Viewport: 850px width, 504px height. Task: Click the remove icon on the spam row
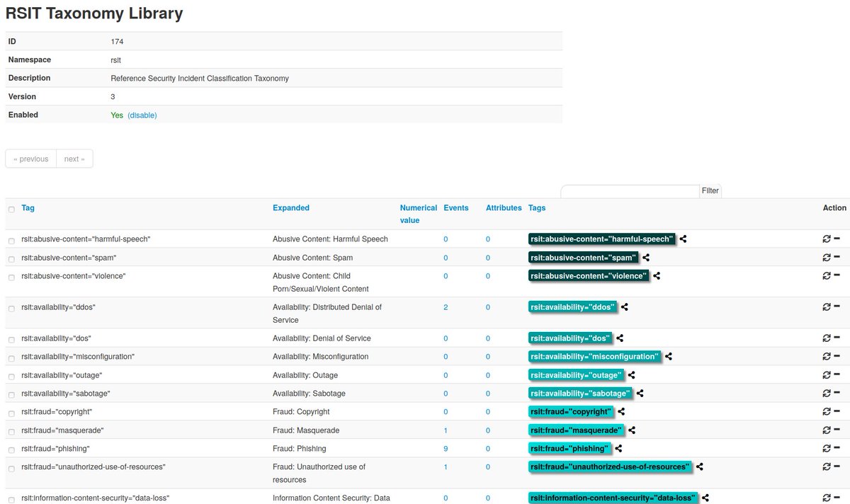(838, 258)
